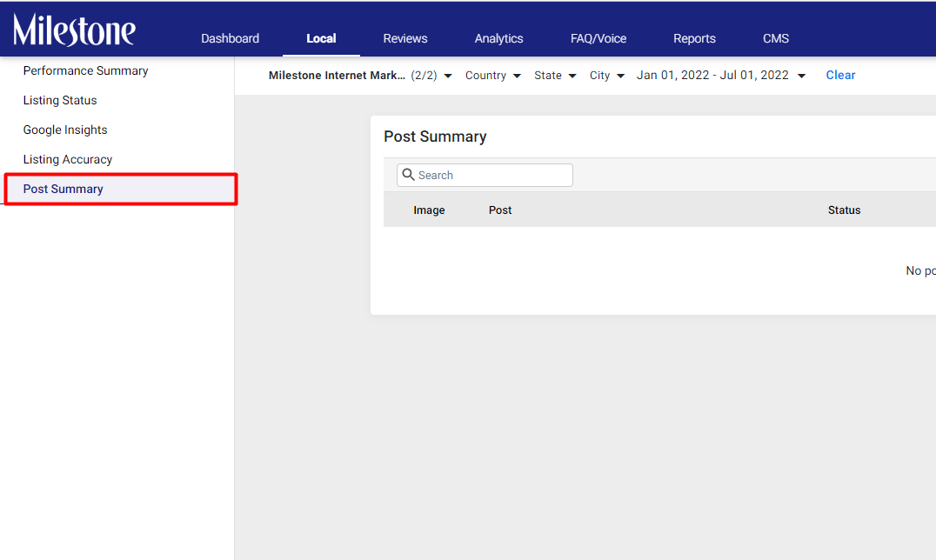Click the Milestone logo

point(75,30)
